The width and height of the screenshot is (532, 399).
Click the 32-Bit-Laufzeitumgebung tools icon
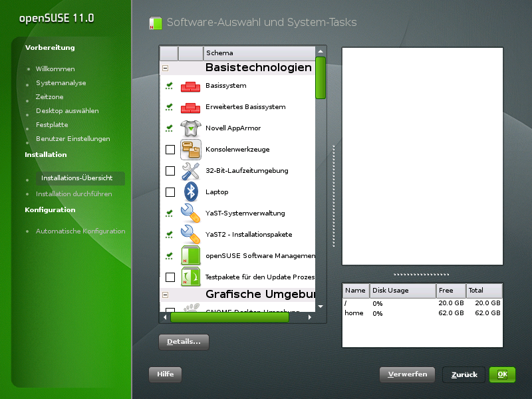191,171
